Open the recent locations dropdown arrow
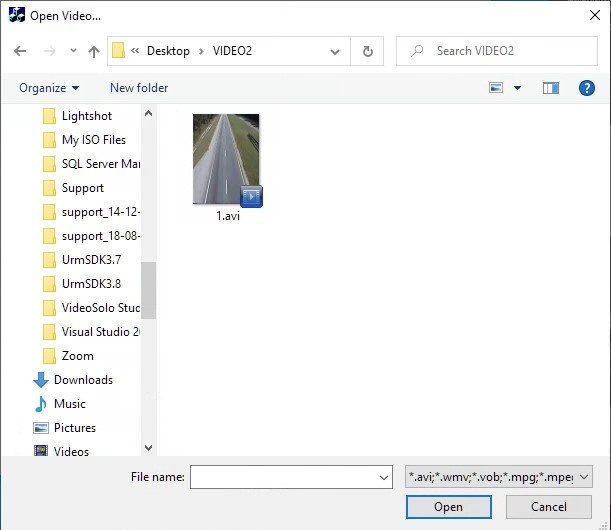Image resolution: width=611 pixels, height=530 pixels. coord(73,51)
